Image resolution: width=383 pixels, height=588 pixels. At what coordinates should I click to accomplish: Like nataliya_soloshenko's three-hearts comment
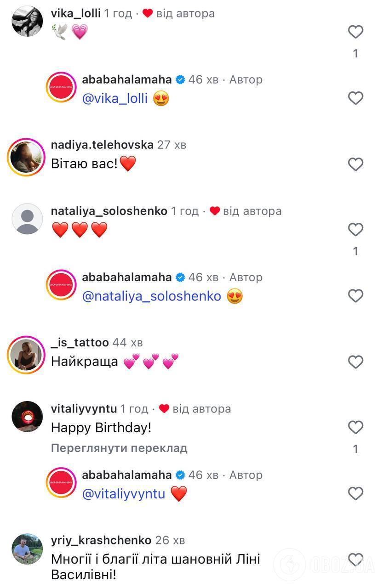355,229
